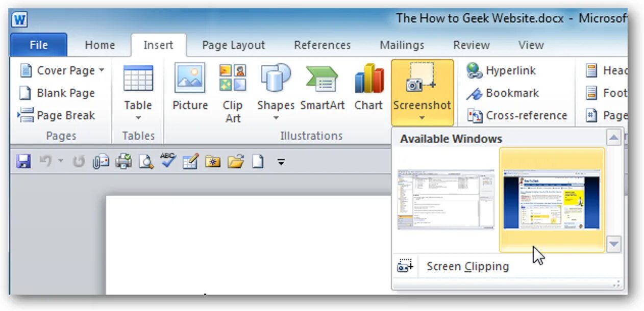Viewport: 644px width, 311px height.
Task: Add a Bookmark
Action: pos(503,93)
